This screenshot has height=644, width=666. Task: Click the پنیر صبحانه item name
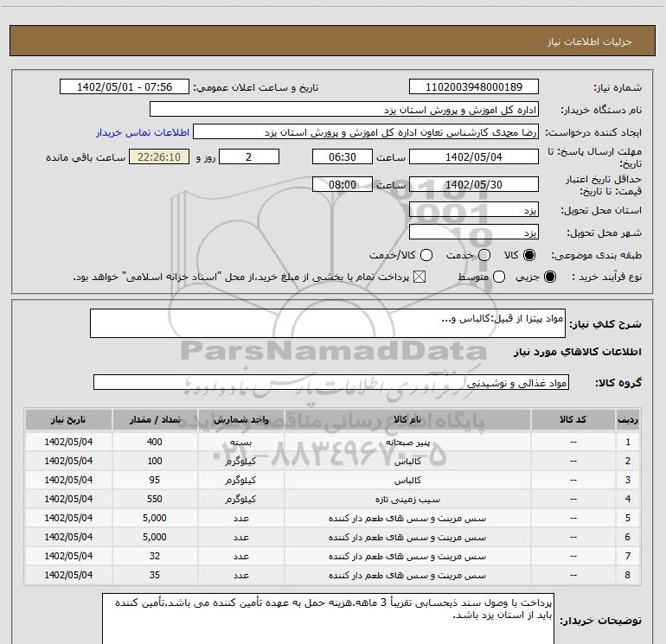point(407,443)
